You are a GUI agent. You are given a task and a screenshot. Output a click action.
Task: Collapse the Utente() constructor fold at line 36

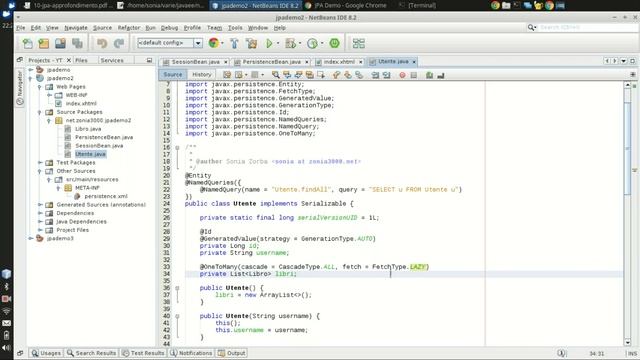pyautogui.click(x=177, y=288)
